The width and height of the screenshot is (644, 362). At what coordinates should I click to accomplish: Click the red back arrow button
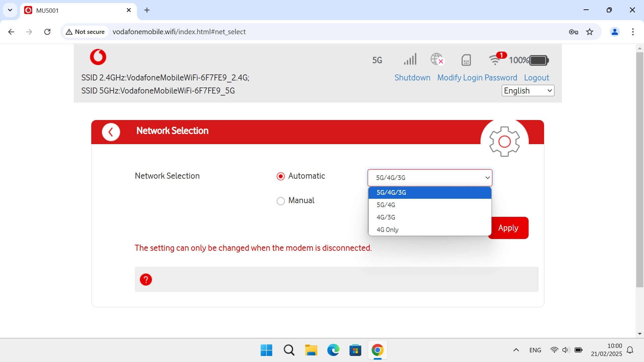[111, 132]
